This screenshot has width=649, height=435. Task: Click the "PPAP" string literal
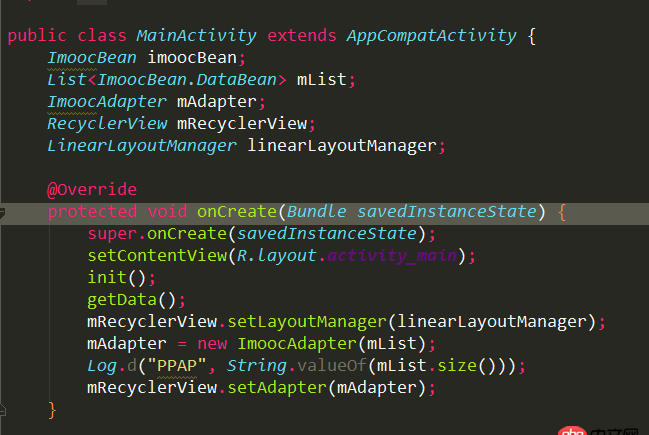click(x=177, y=365)
